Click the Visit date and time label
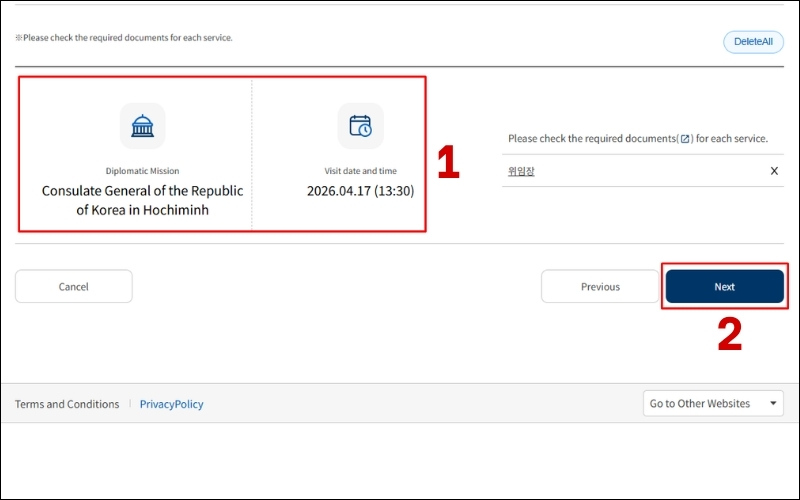The height and width of the screenshot is (500, 800). (360, 171)
